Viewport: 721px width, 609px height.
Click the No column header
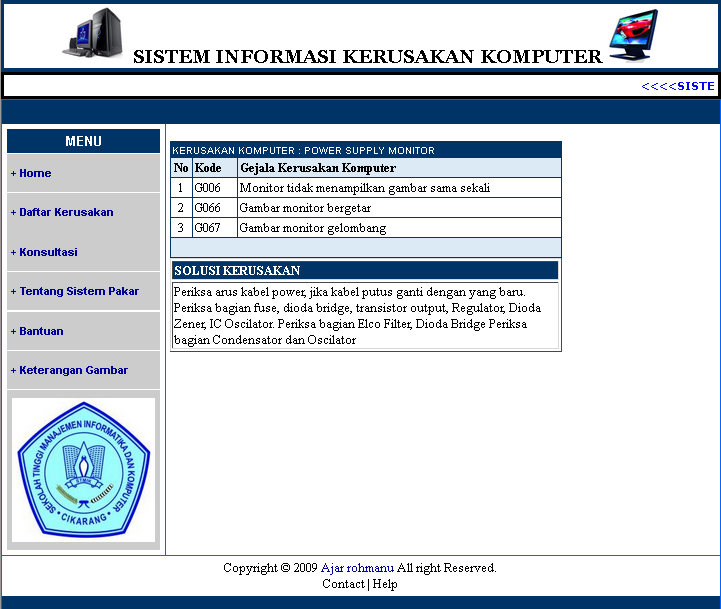coord(181,168)
